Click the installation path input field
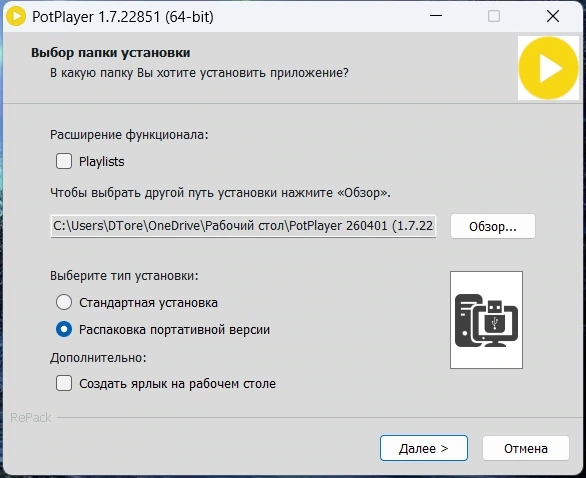The width and height of the screenshot is (586, 478). [x=243, y=226]
